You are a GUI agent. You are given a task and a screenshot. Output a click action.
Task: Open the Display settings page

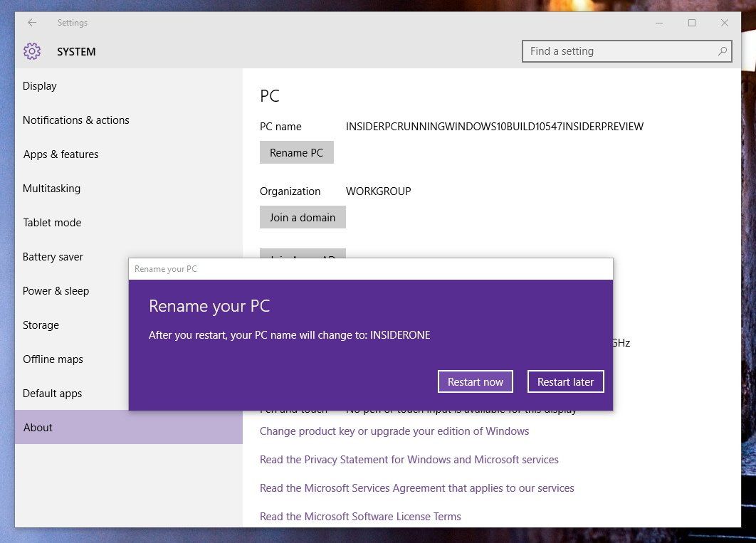pyautogui.click(x=39, y=85)
